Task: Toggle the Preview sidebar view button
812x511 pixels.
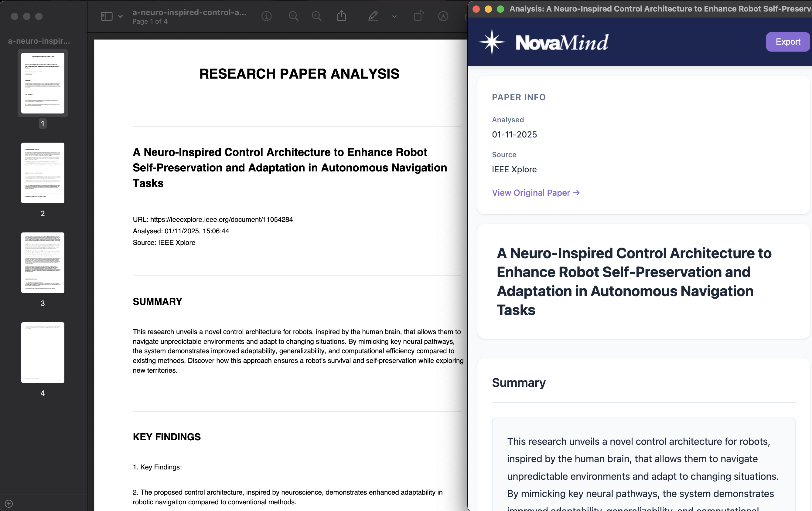Action: (107, 16)
